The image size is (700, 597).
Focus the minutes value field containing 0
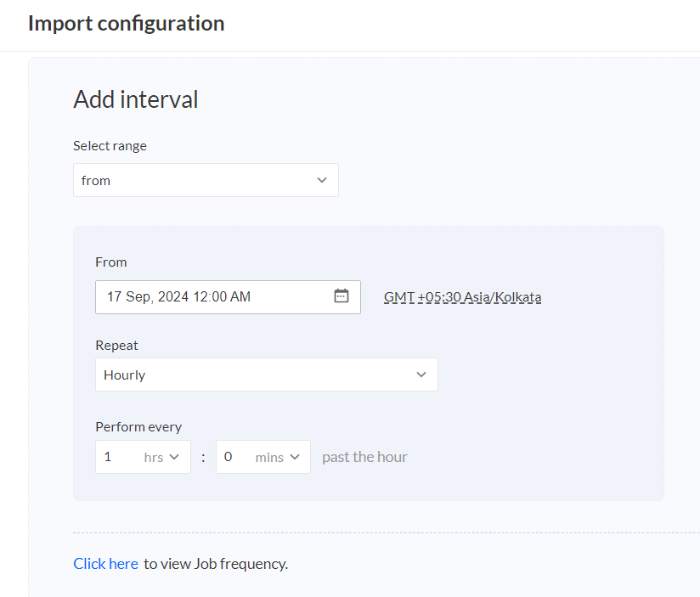235,457
